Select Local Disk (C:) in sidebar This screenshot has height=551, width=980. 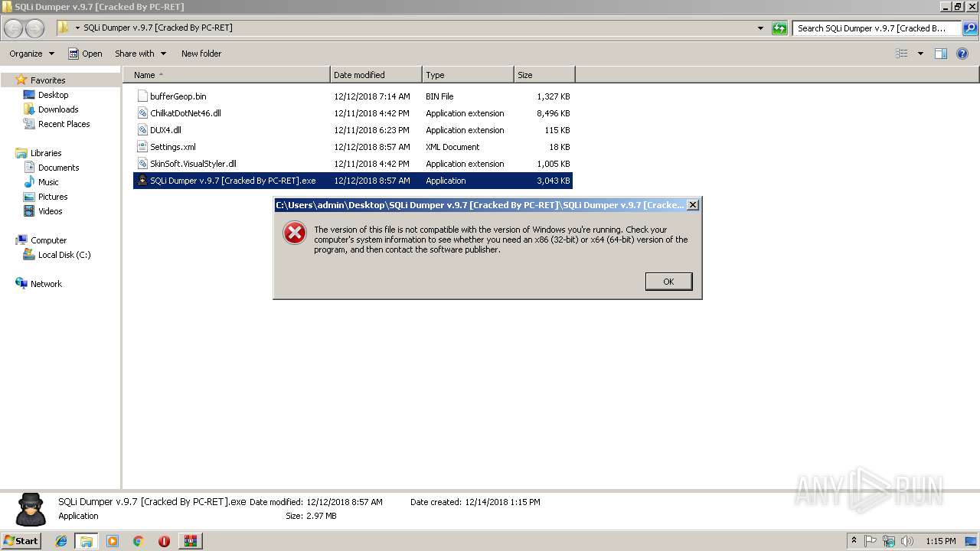point(64,255)
